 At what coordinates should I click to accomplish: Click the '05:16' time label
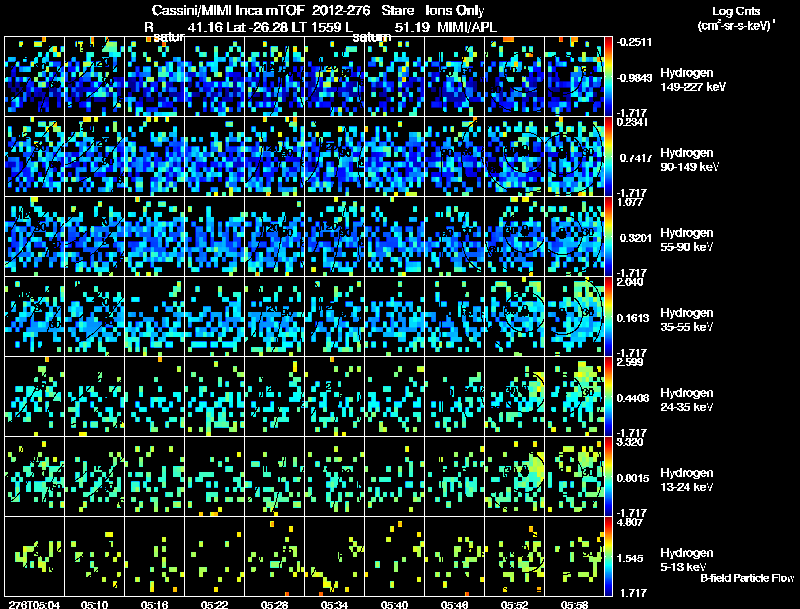click(x=154, y=604)
